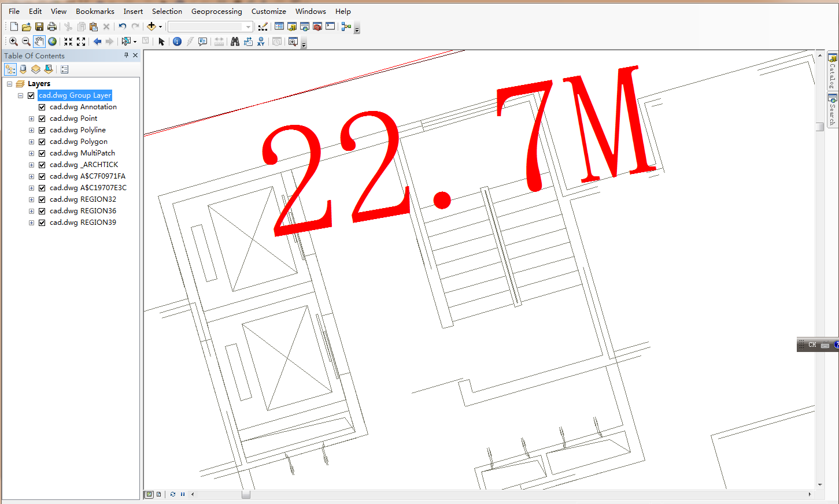Switch TOC to List By Selection

click(x=49, y=69)
